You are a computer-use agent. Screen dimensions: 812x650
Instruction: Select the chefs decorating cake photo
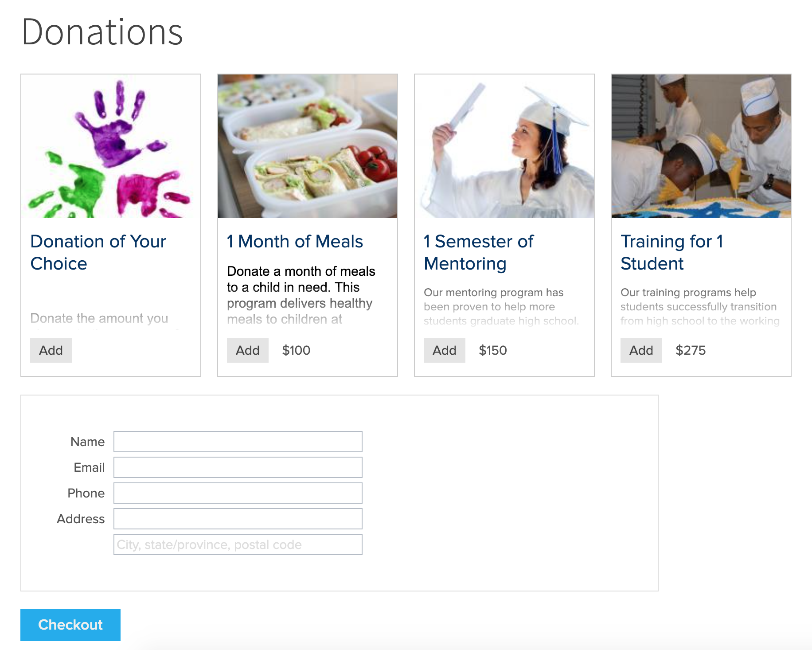coord(701,146)
